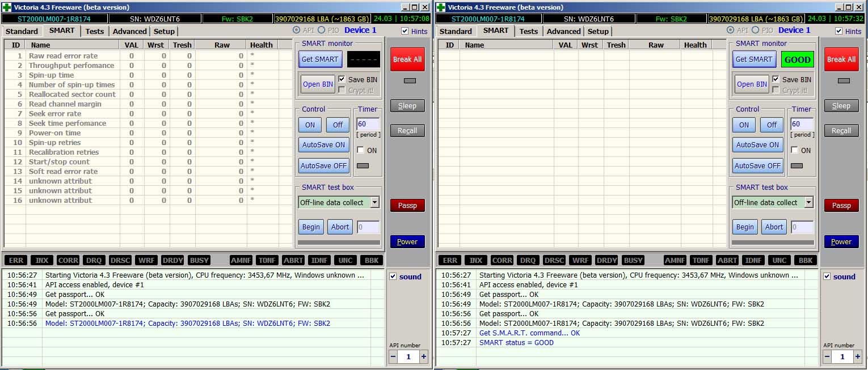Switch to Tests tab in left window

95,31
